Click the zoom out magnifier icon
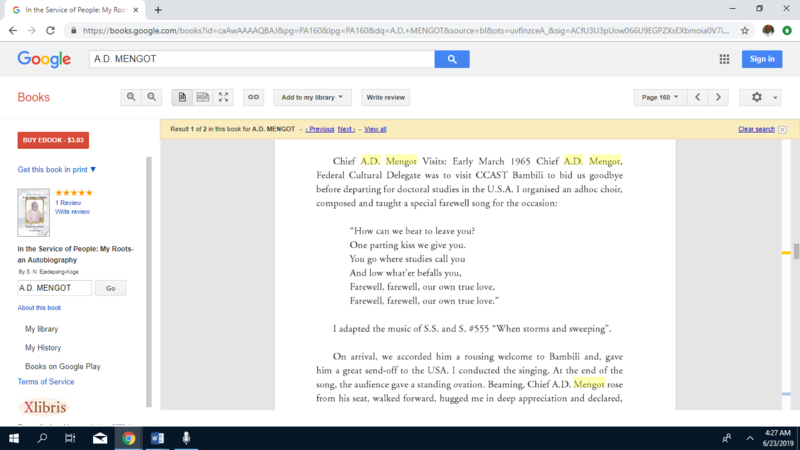 coord(152,97)
